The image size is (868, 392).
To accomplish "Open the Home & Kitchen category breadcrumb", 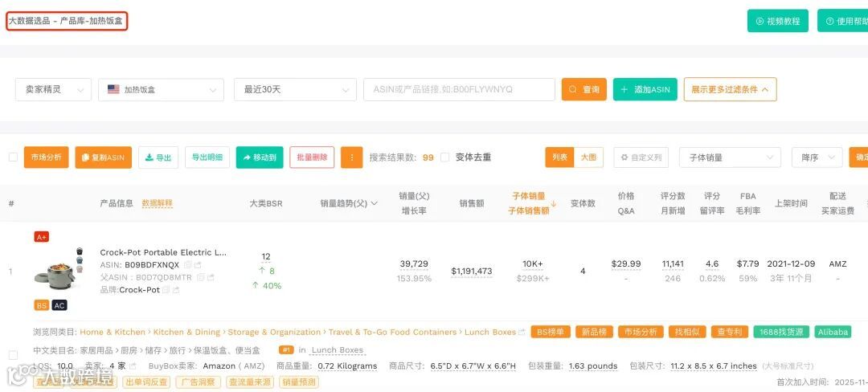I will click(113, 333).
